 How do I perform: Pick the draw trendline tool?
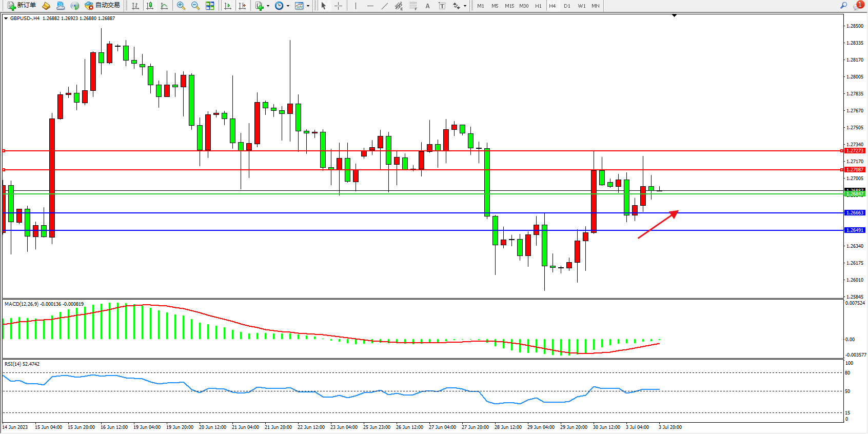385,6
